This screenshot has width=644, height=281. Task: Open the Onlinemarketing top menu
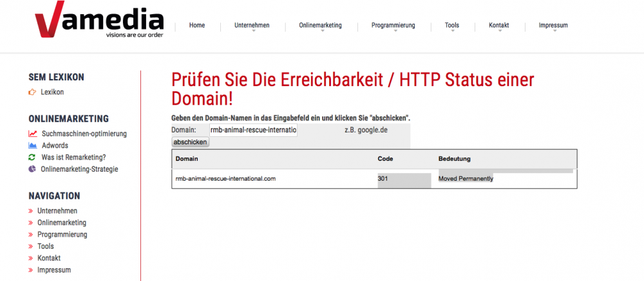pyautogui.click(x=320, y=26)
